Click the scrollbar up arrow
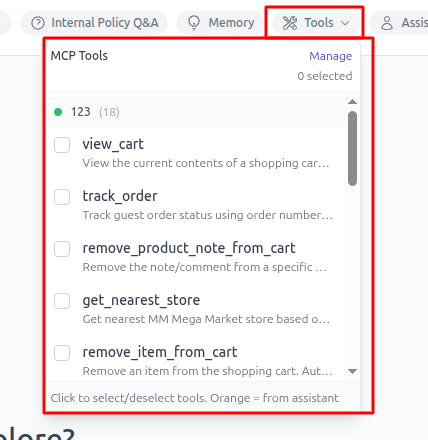The image size is (428, 440). [x=352, y=102]
